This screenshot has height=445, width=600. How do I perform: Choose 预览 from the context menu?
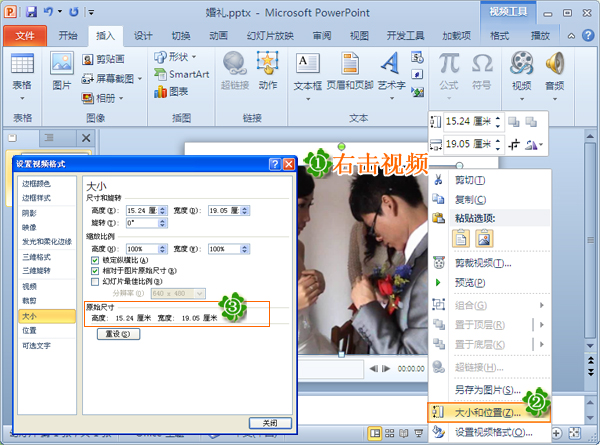[490, 282]
